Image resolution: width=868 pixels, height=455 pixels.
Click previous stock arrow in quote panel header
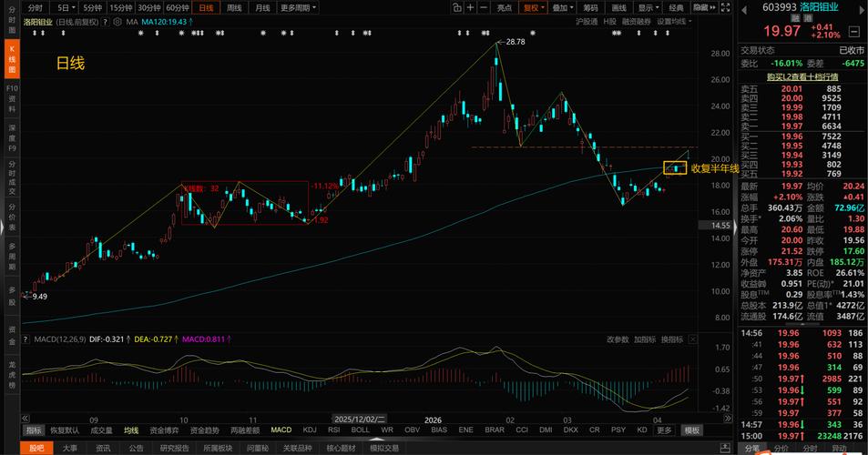pos(744,8)
